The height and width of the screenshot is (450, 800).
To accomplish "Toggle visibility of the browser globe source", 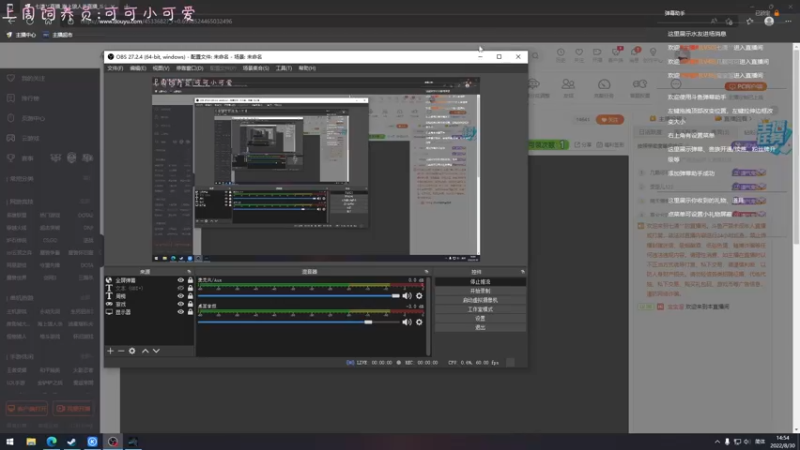I will (180, 280).
